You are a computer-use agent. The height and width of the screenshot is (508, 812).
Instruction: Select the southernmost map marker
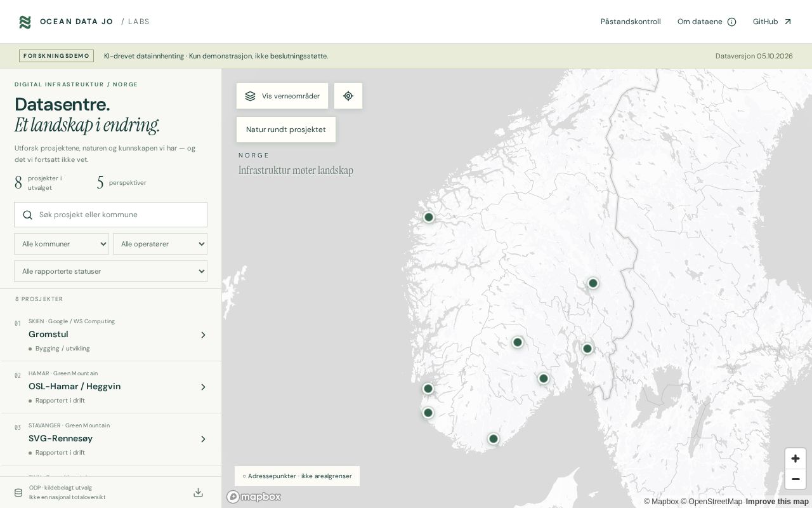coord(494,439)
